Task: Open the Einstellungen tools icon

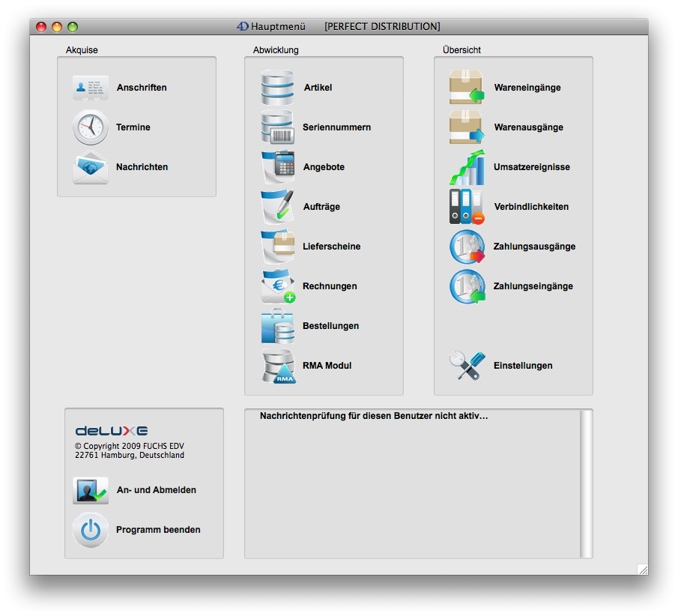Action: [x=467, y=366]
